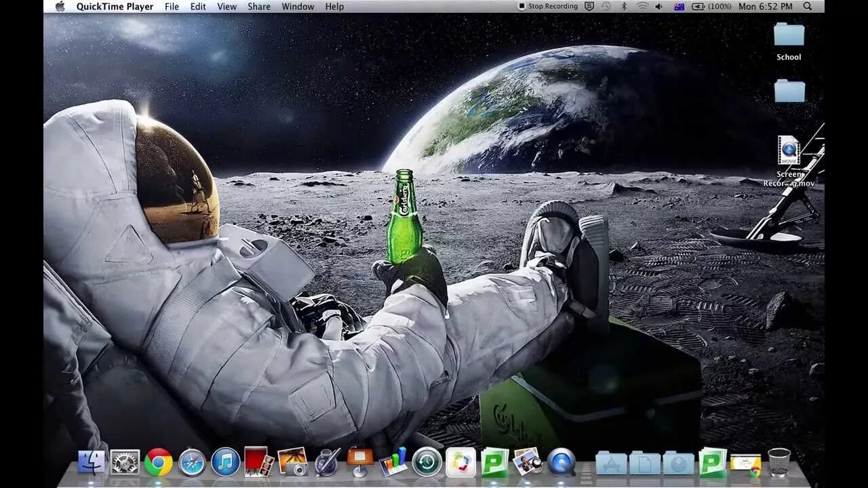Open the volume control in menu bar
This screenshot has width=868, height=488.
(659, 6)
